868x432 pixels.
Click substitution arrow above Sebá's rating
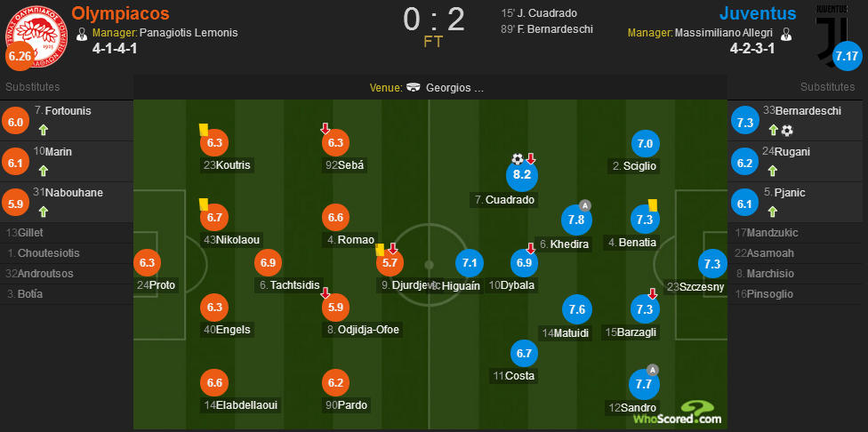[x=325, y=128]
